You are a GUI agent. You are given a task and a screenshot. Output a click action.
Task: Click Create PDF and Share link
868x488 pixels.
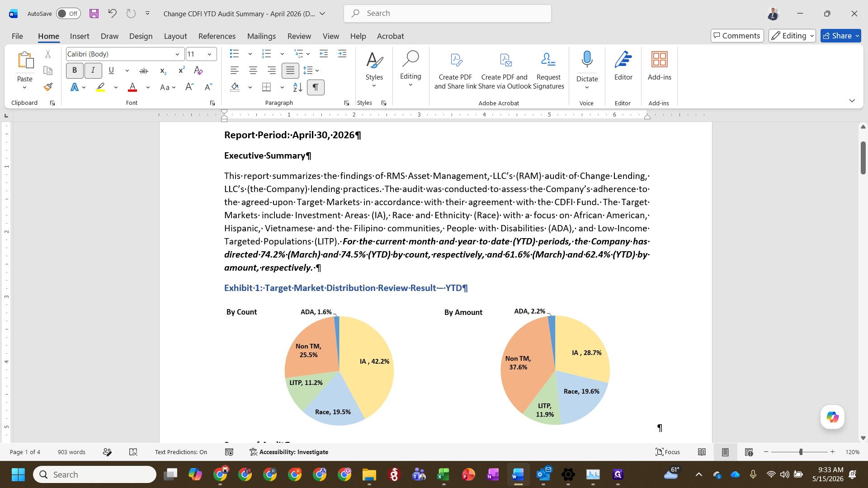(455, 71)
